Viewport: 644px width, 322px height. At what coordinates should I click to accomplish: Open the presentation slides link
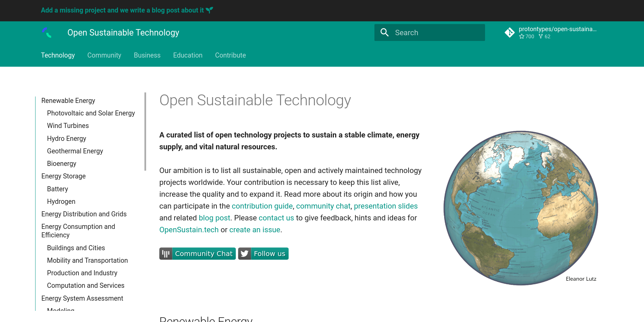pos(386,206)
